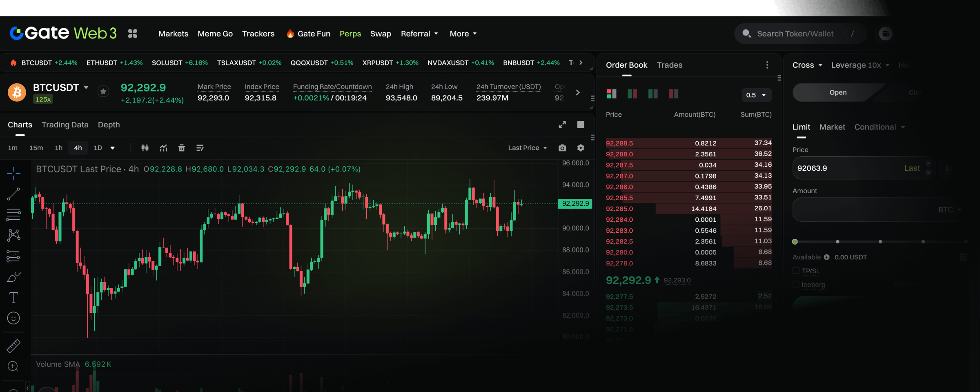Add BTCUSDT to favorites with star icon
980x392 pixels.
click(x=103, y=92)
